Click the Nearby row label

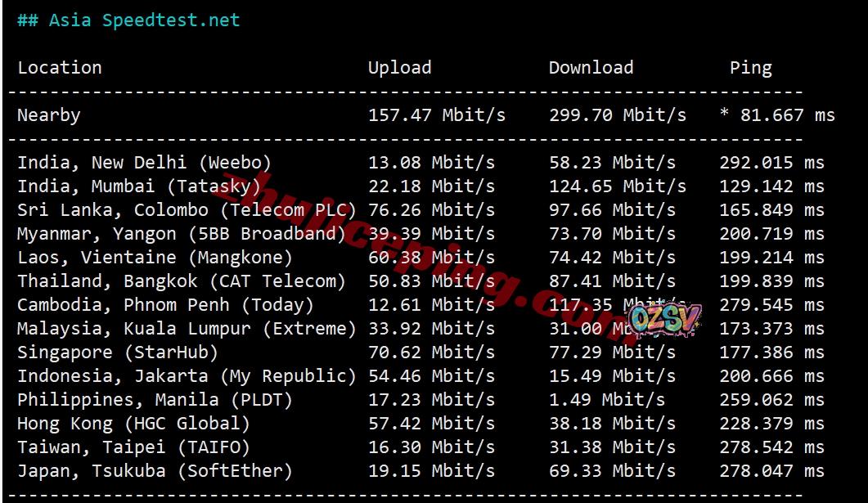coord(49,115)
